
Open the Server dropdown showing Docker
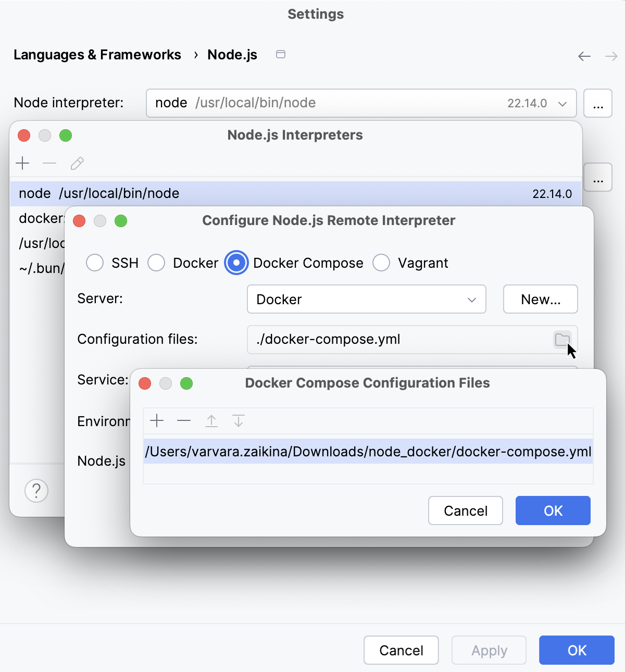pos(366,299)
